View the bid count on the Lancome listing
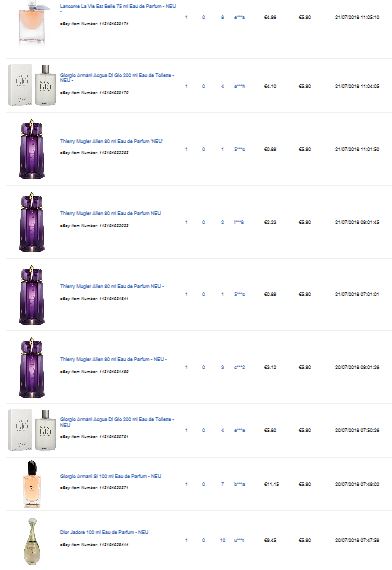Image resolution: width=392 pixels, height=570 pixels. coord(223,17)
